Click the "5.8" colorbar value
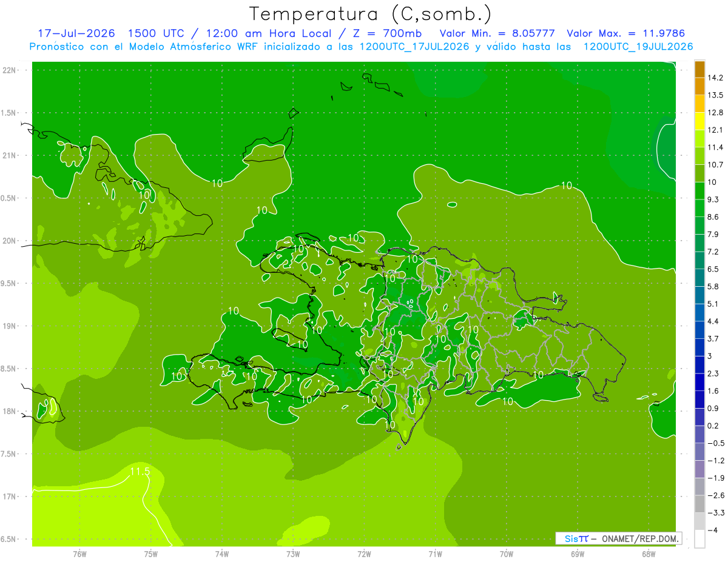Viewport: 728px width, 562px height. tap(713, 286)
